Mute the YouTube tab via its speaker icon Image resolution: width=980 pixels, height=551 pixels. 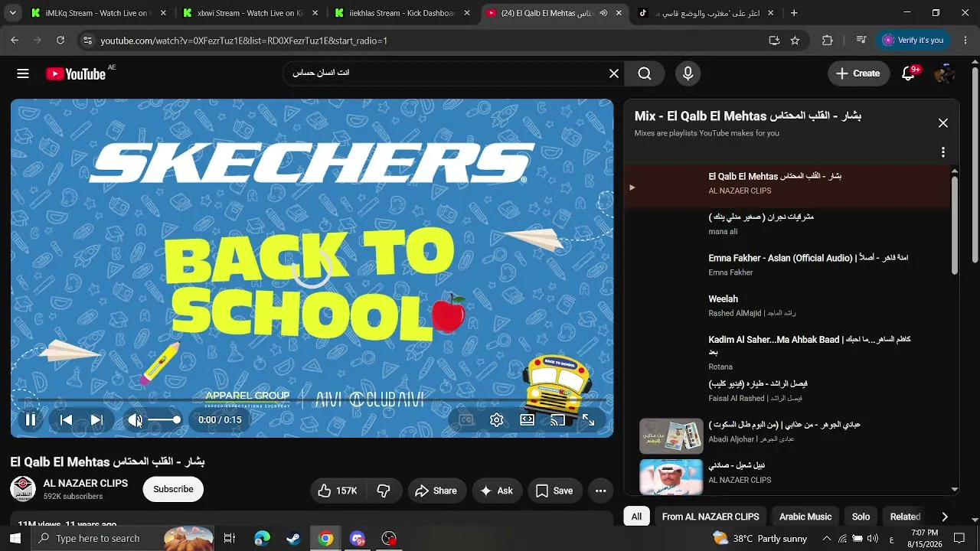tap(603, 13)
